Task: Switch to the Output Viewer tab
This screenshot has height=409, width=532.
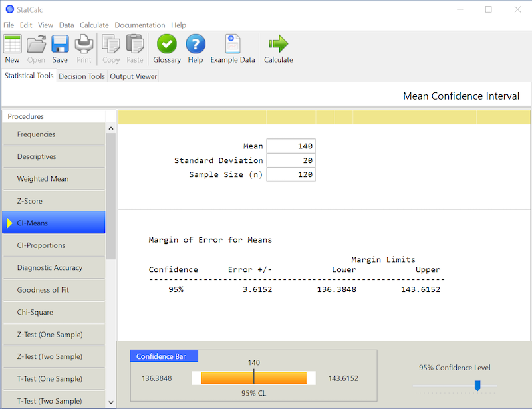Action: pos(134,76)
